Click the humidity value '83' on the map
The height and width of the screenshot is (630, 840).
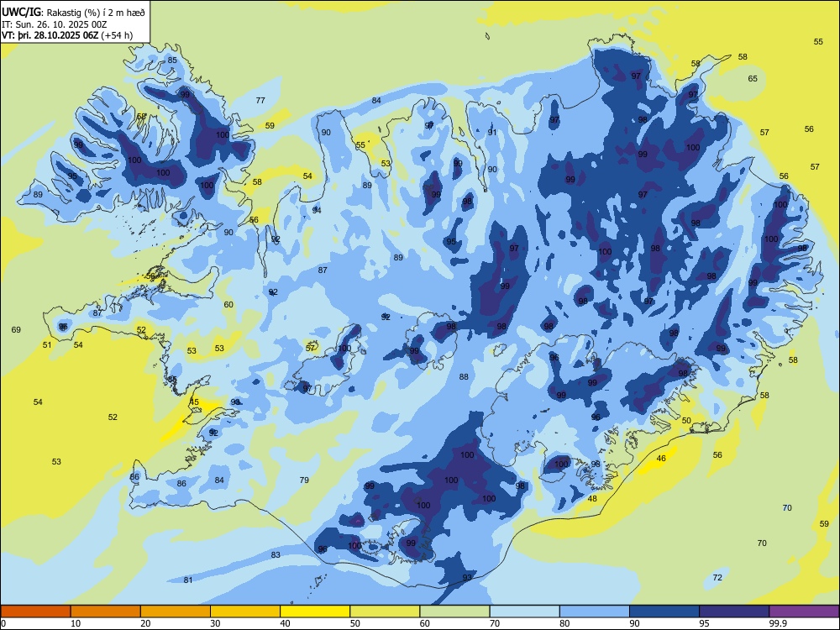[276, 554]
